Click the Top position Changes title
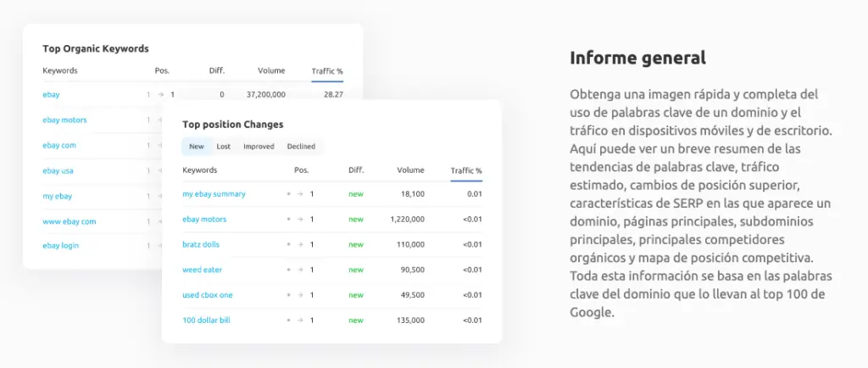868x368 pixels. (x=233, y=125)
